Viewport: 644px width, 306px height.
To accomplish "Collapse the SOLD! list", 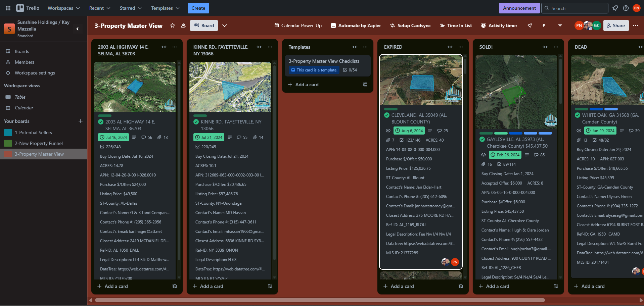I will pyautogui.click(x=545, y=47).
